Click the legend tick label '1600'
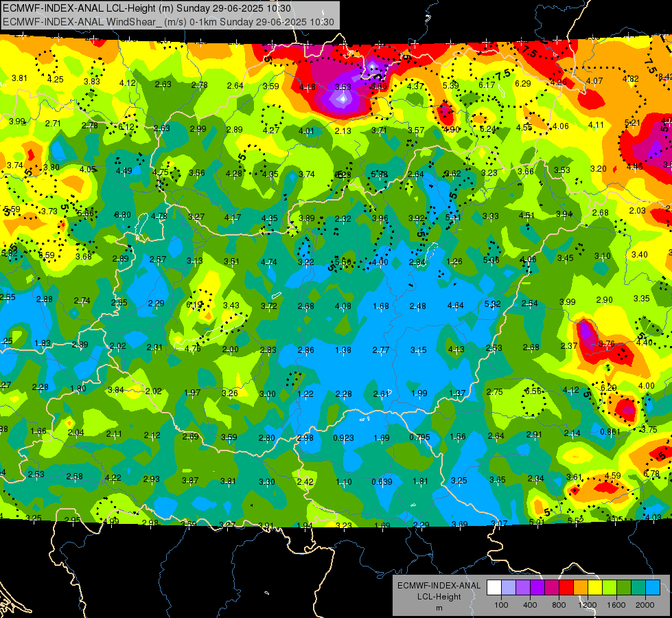 pyautogui.click(x=616, y=605)
